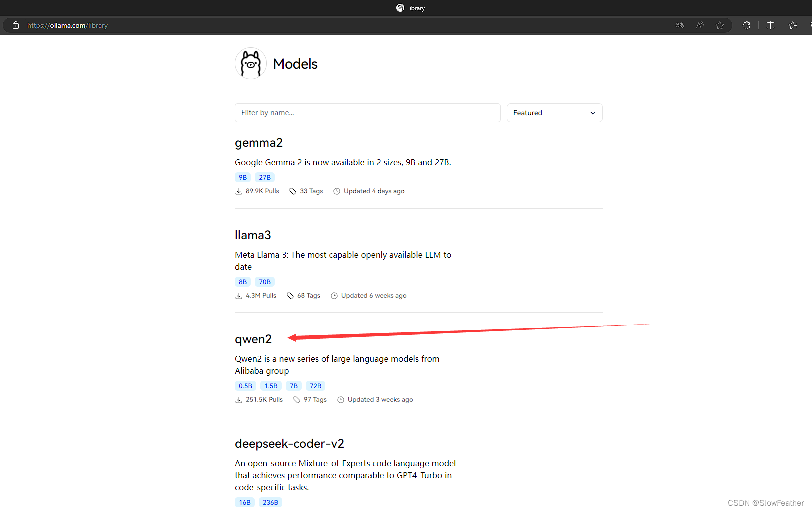Click the Ollama llama logo

coord(251,63)
